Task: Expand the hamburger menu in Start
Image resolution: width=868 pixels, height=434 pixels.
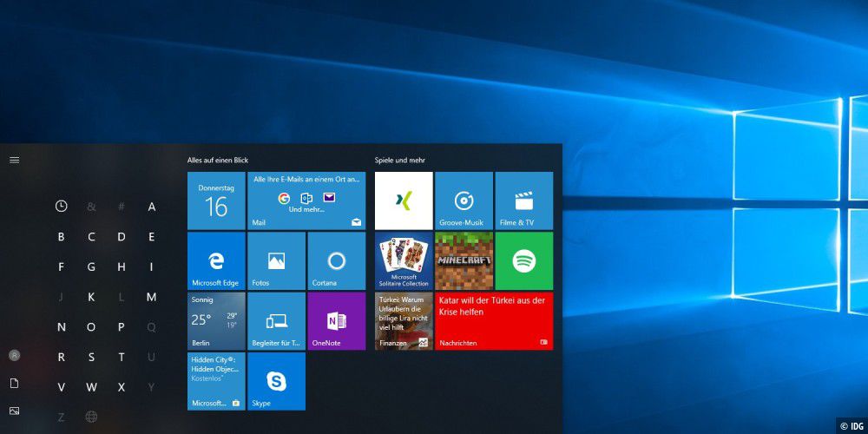Action: (14, 160)
